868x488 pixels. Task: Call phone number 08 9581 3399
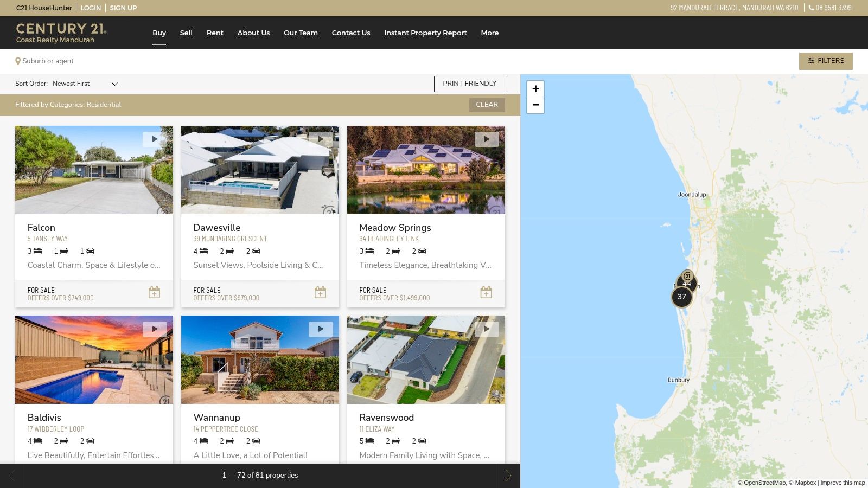830,8
